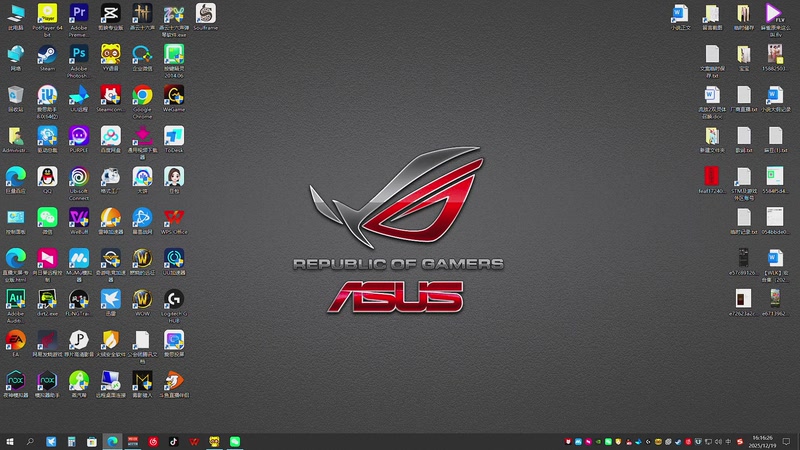Select the Steam desktop icon

point(47,58)
